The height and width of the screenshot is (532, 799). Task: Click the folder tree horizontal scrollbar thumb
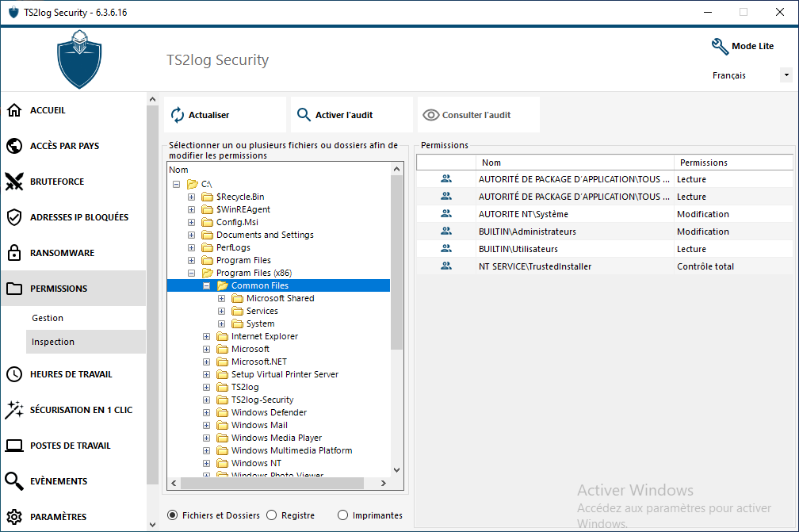[x=272, y=483]
